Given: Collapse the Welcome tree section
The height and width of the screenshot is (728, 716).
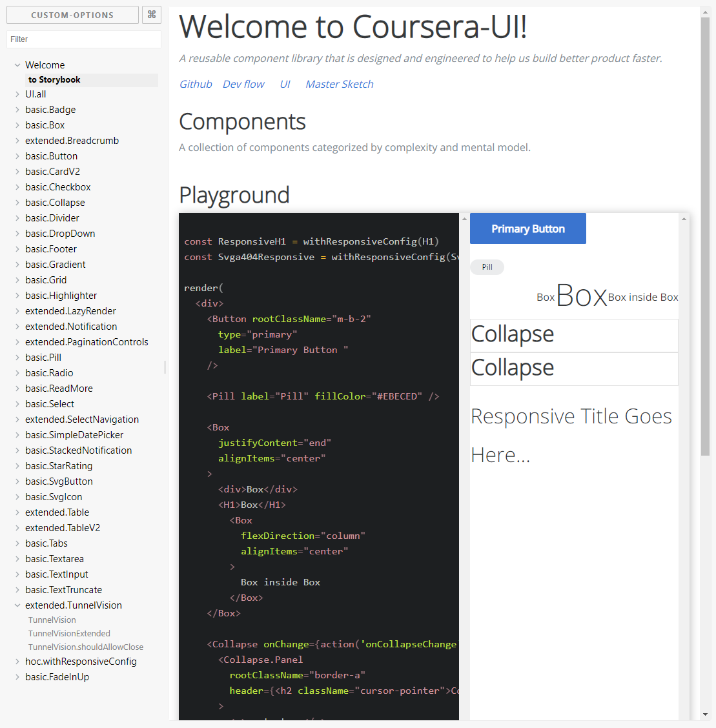Looking at the screenshot, I should [x=45, y=65].
